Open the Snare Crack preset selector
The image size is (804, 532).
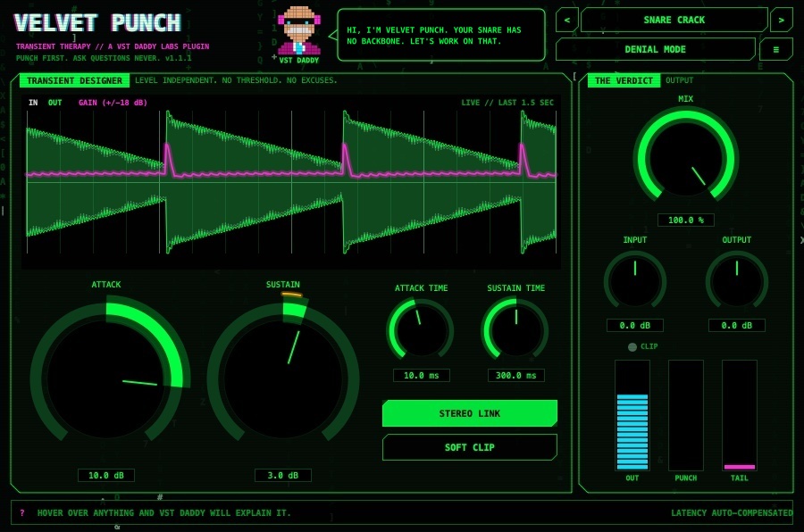674,21
